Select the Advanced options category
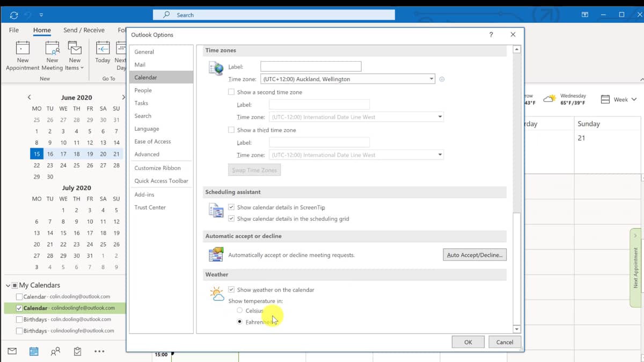 pos(161,154)
